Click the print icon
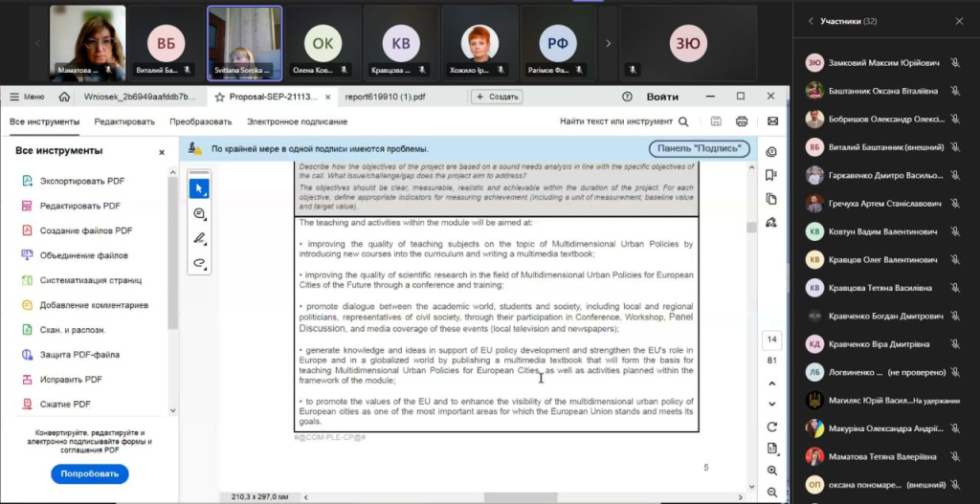The width and height of the screenshot is (980, 504). pos(742,121)
